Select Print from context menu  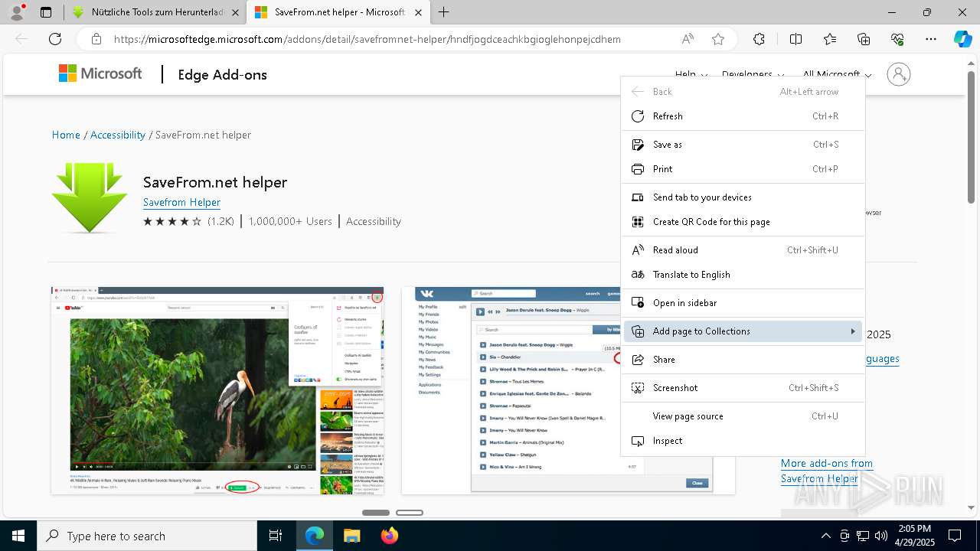[743, 169]
